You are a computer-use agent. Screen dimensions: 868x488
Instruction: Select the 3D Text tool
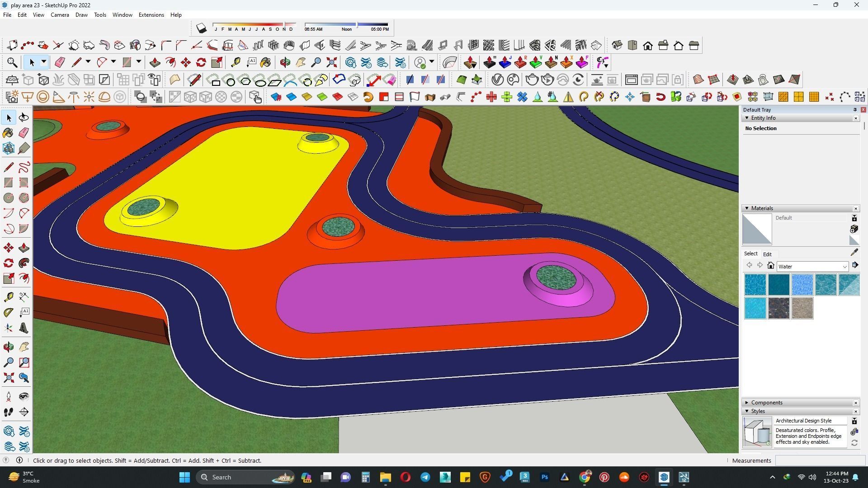(x=24, y=328)
